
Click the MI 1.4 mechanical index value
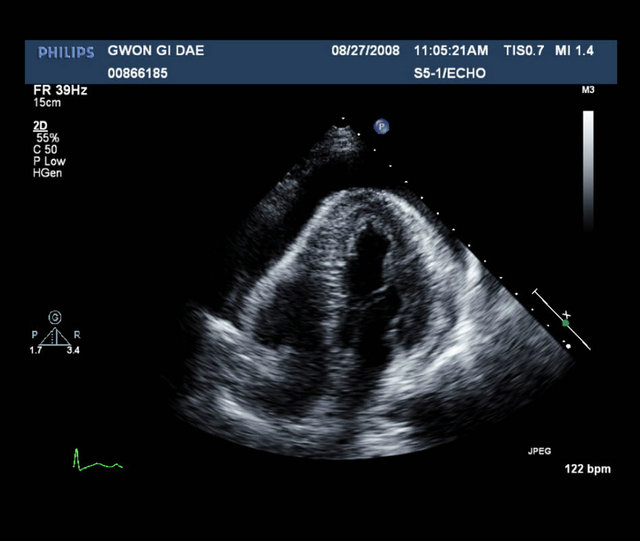tap(574, 51)
